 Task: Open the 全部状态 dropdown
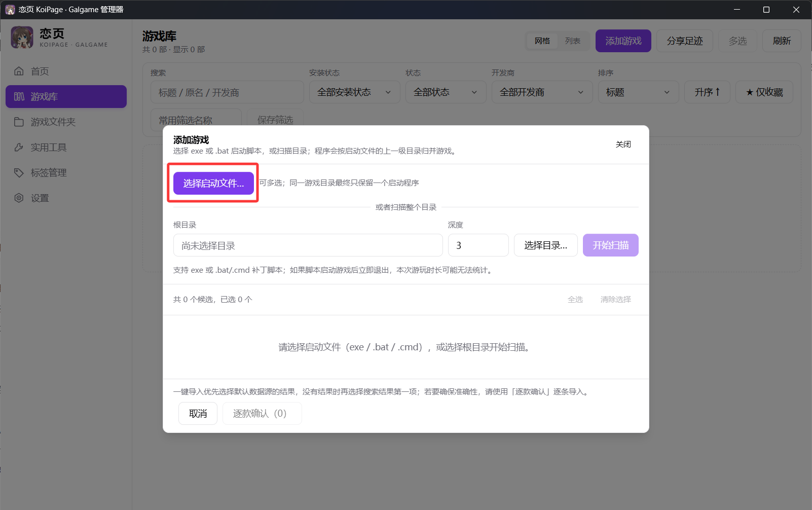coord(446,92)
